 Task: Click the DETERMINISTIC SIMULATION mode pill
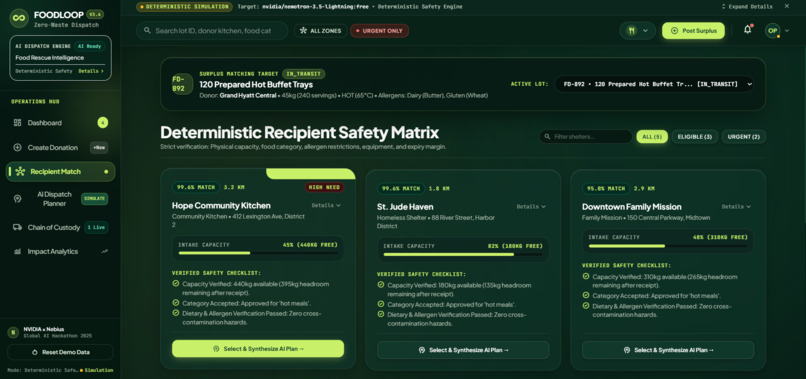pyautogui.click(x=185, y=7)
